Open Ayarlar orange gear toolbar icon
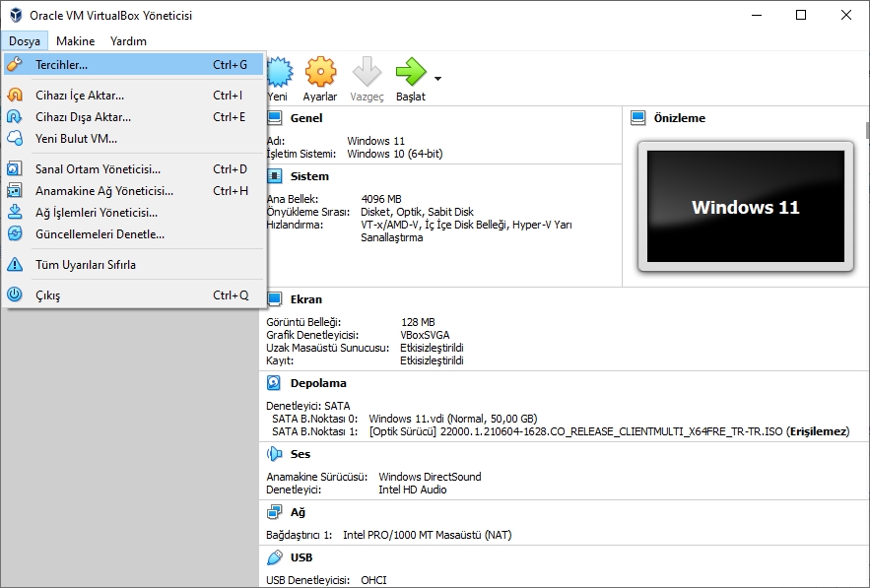This screenshot has height=588, width=870. pyautogui.click(x=320, y=72)
